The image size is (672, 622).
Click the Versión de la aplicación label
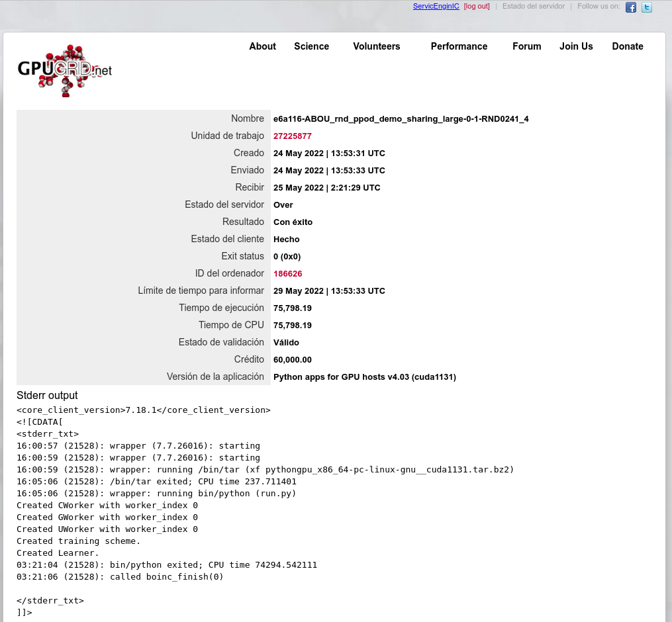[215, 377]
